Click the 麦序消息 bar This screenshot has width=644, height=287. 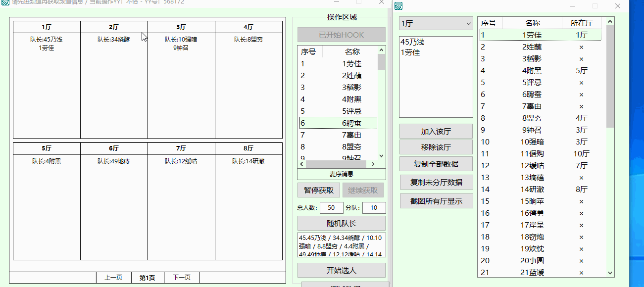click(342, 174)
